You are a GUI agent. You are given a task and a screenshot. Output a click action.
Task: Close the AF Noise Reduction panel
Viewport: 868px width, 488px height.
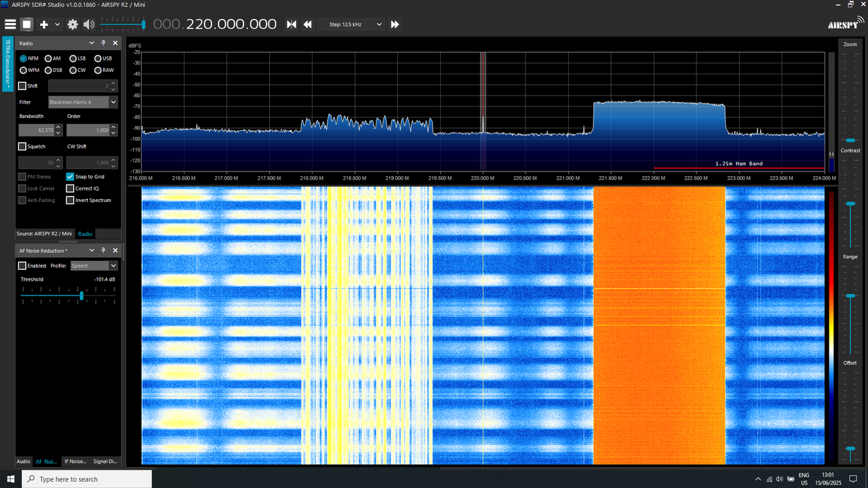click(115, 250)
